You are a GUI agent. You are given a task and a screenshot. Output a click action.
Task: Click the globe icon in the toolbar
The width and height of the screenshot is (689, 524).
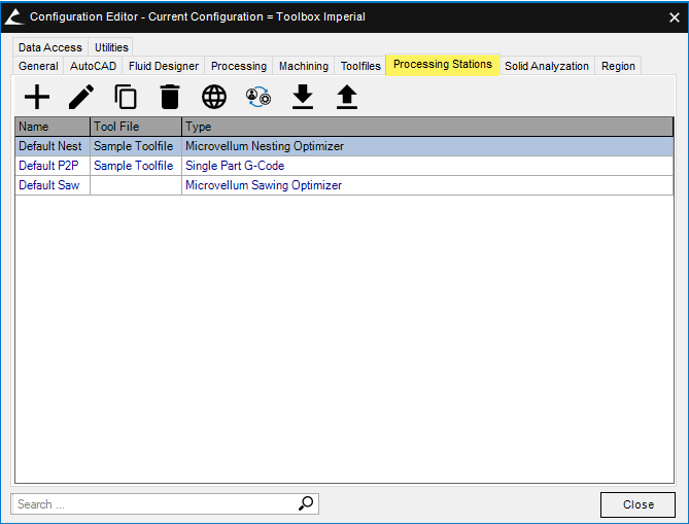[214, 97]
